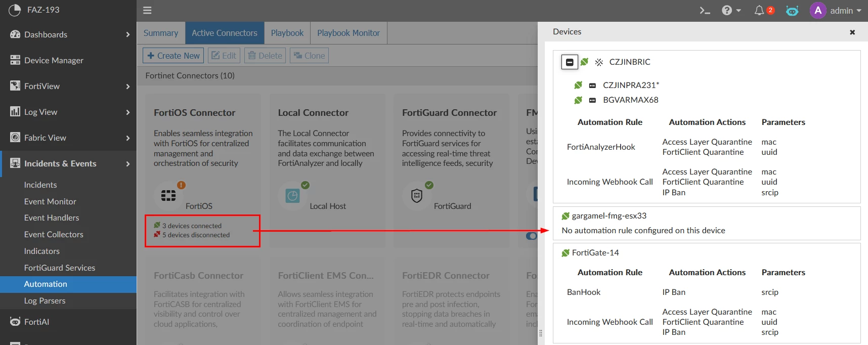Image resolution: width=868 pixels, height=345 pixels.
Task: Open the help question mark menu
Action: pos(731,10)
